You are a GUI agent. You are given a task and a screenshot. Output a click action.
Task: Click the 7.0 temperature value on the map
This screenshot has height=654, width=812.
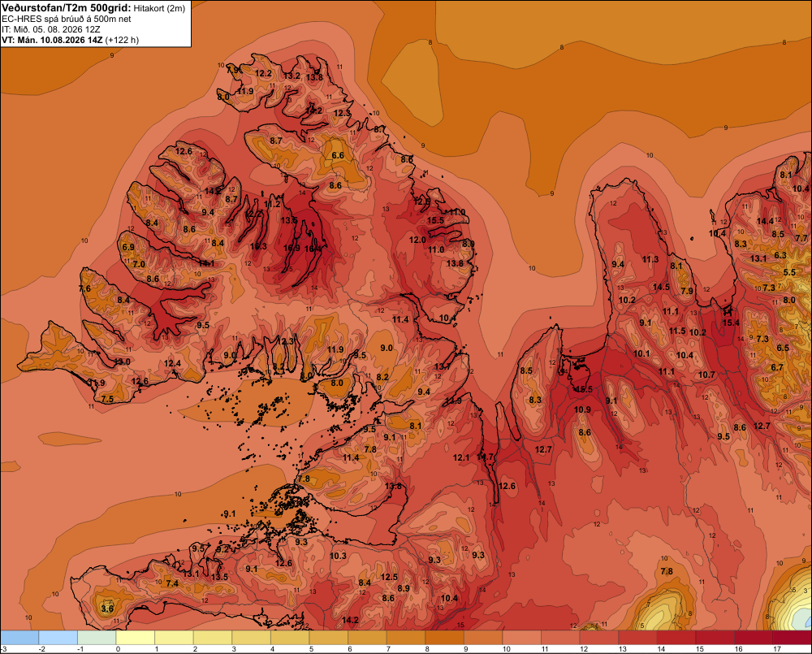139,264
